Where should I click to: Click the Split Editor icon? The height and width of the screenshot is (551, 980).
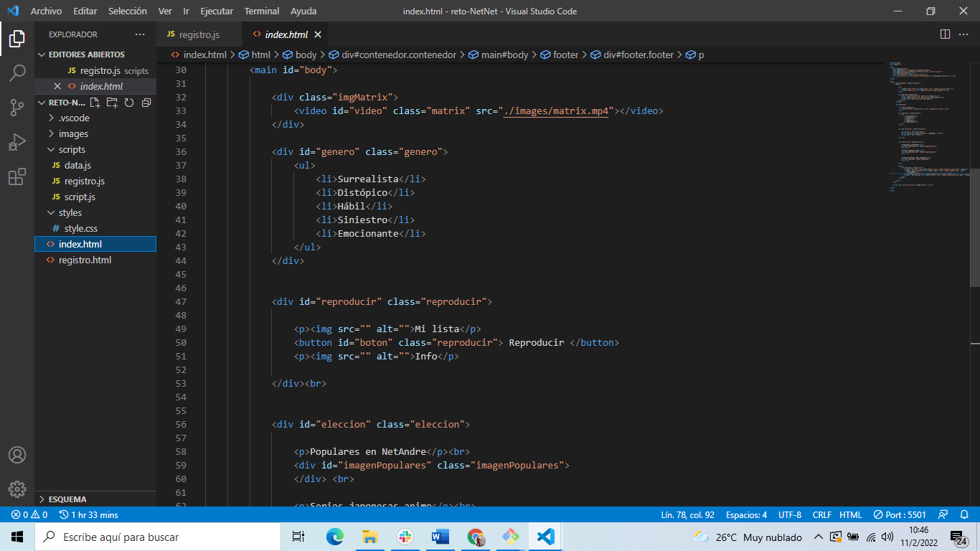[945, 34]
